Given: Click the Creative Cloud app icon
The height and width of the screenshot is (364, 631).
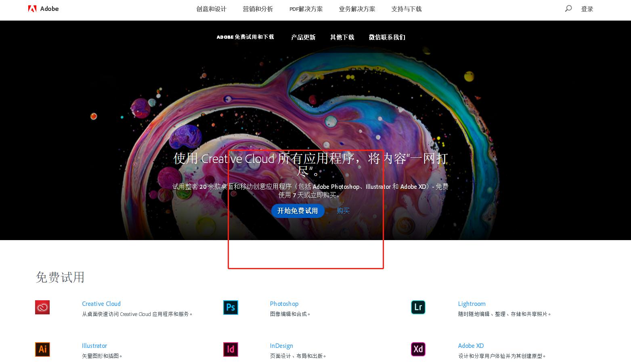Looking at the screenshot, I should pos(42,307).
